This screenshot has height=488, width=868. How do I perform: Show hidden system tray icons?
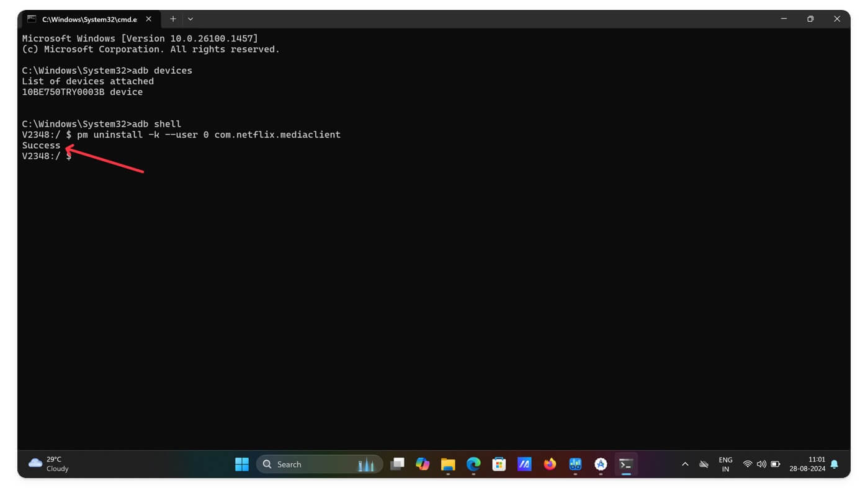point(685,464)
